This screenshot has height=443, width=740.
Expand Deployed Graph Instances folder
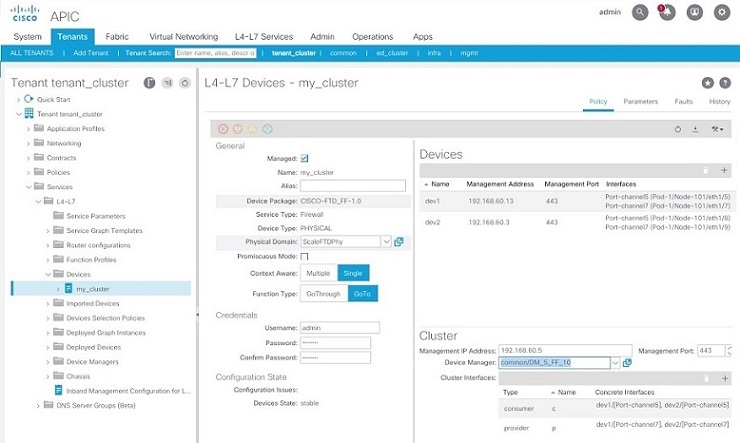click(48, 333)
